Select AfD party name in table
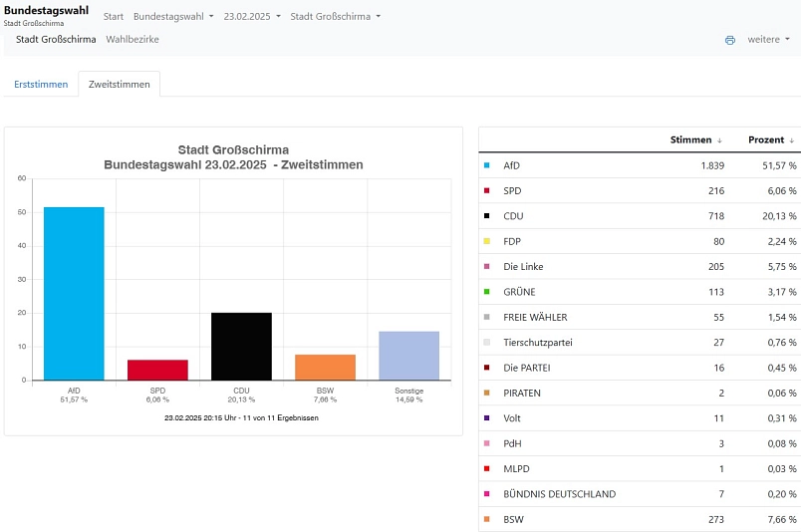 pyautogui.click(x=511, y=165)
